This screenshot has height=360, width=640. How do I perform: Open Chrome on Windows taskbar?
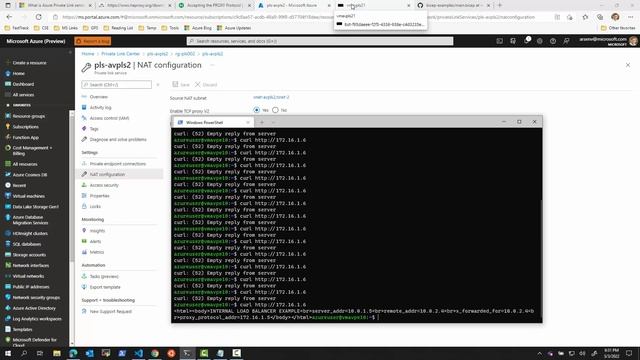155,353
